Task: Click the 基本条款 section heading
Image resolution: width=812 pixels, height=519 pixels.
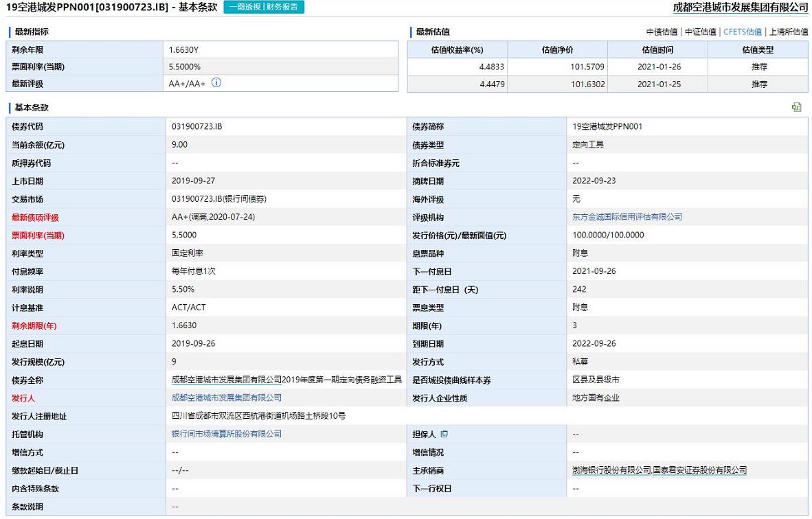Action: pos(32,108)
